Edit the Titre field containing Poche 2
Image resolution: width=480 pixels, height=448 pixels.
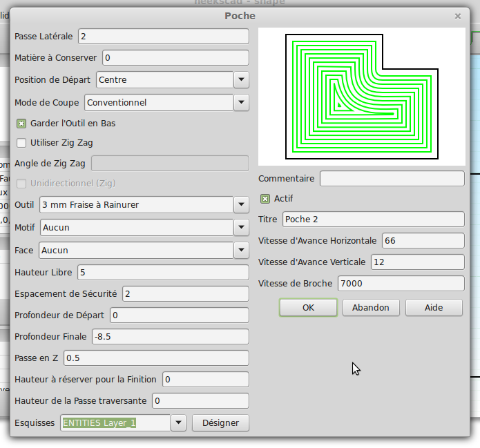point(373,220)
